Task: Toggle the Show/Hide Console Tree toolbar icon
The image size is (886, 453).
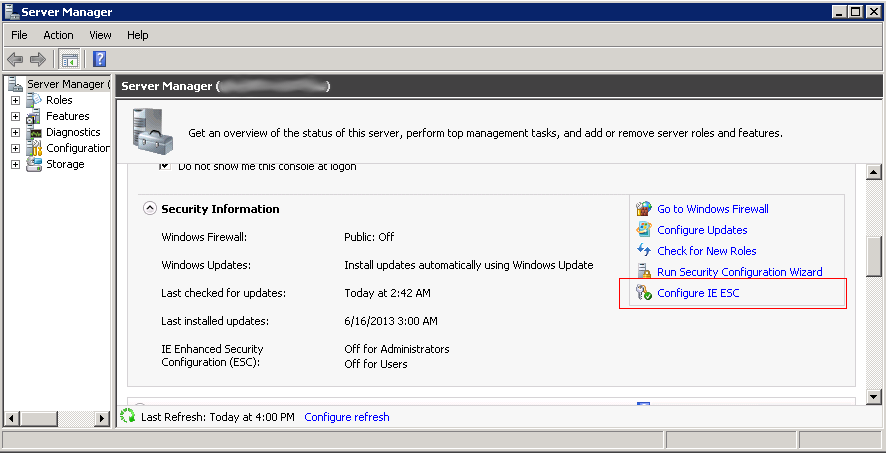Action: 70,59
